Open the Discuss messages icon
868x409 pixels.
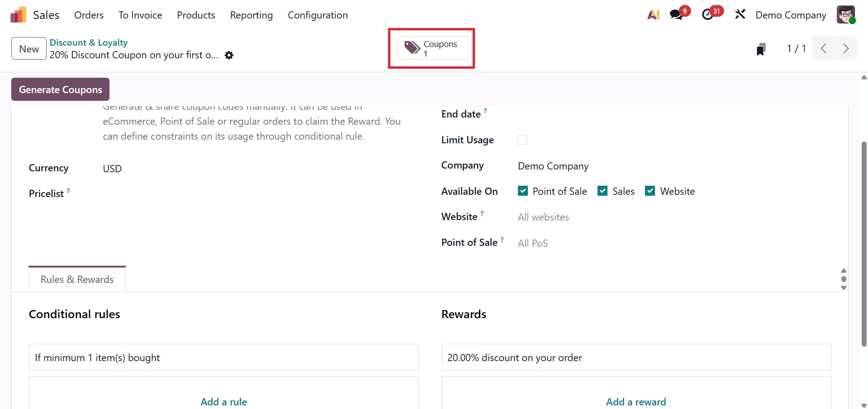pyautogui.click(x=676, y=14)
